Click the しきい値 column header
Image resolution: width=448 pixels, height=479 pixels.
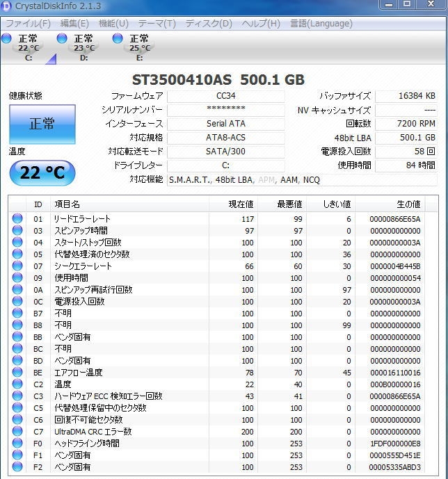pos(330,204)
